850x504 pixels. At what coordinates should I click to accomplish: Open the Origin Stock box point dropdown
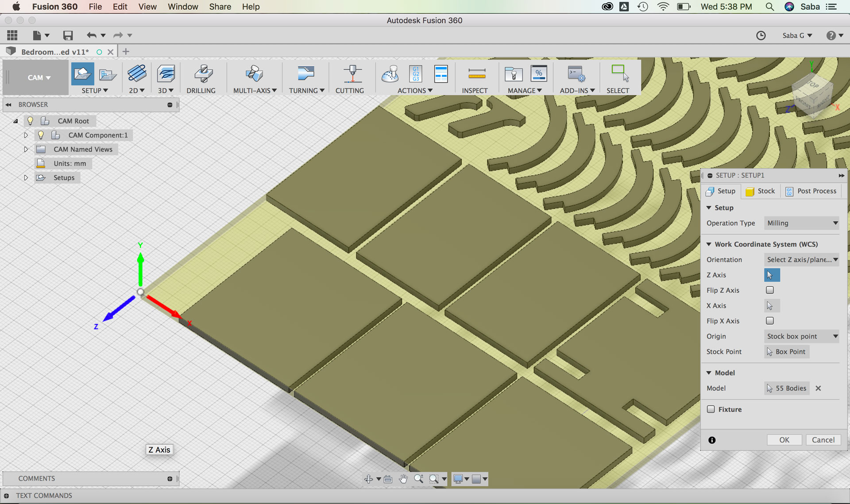[802, 336]
